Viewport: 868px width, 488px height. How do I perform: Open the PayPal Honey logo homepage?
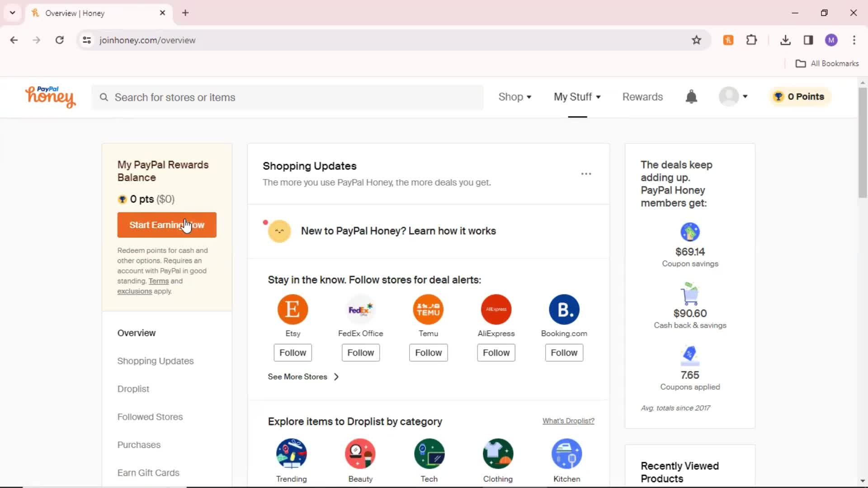click(50, 97)
